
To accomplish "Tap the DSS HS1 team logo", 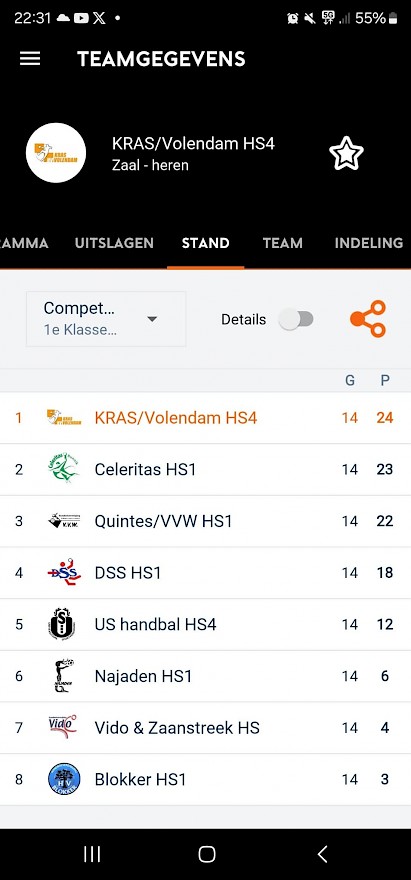I will [63, 572].
